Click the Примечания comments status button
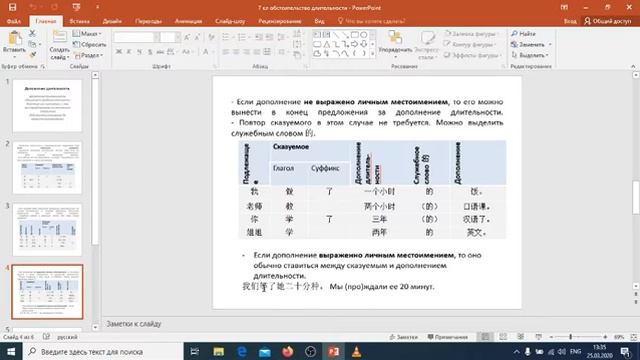 pos(447,337)
